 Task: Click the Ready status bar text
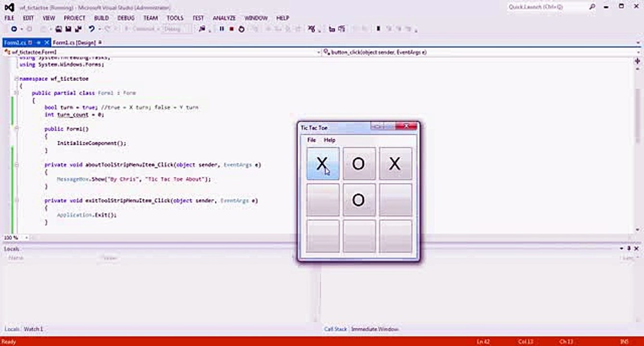click(9, 342)
